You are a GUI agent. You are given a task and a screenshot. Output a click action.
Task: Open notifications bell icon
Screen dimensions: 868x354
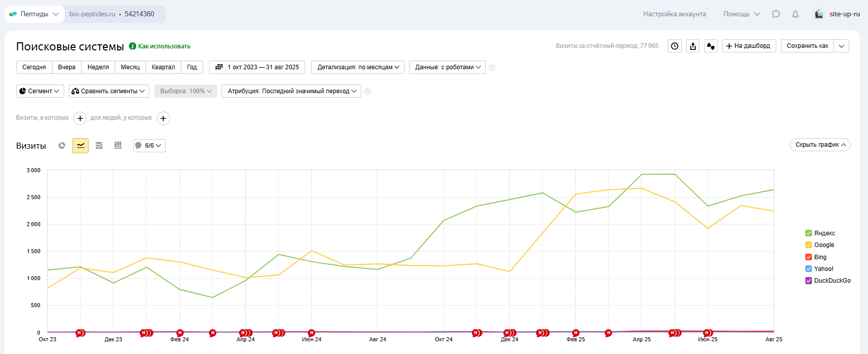795,14
